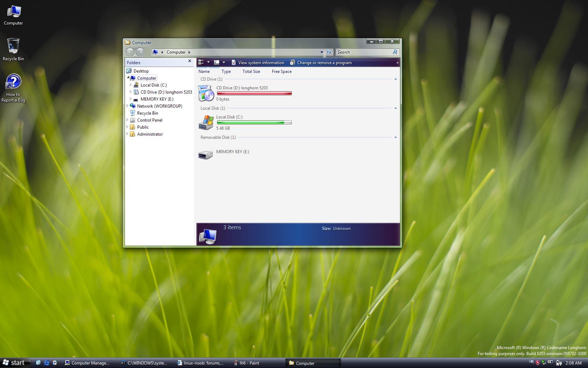Click the Back navigation arrow button
The height and width of the screenshot is (368, 588).
(130, 52)
